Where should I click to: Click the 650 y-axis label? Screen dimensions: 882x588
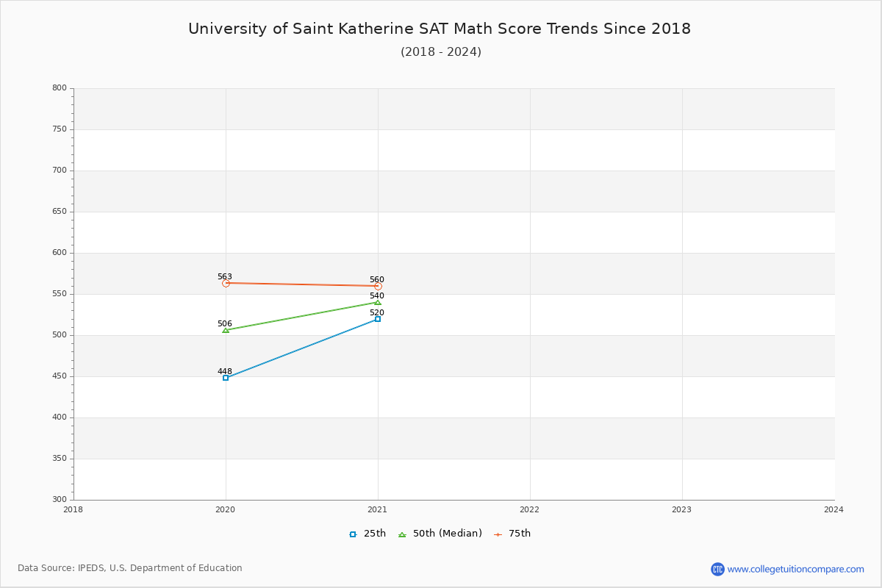(60, 212)
